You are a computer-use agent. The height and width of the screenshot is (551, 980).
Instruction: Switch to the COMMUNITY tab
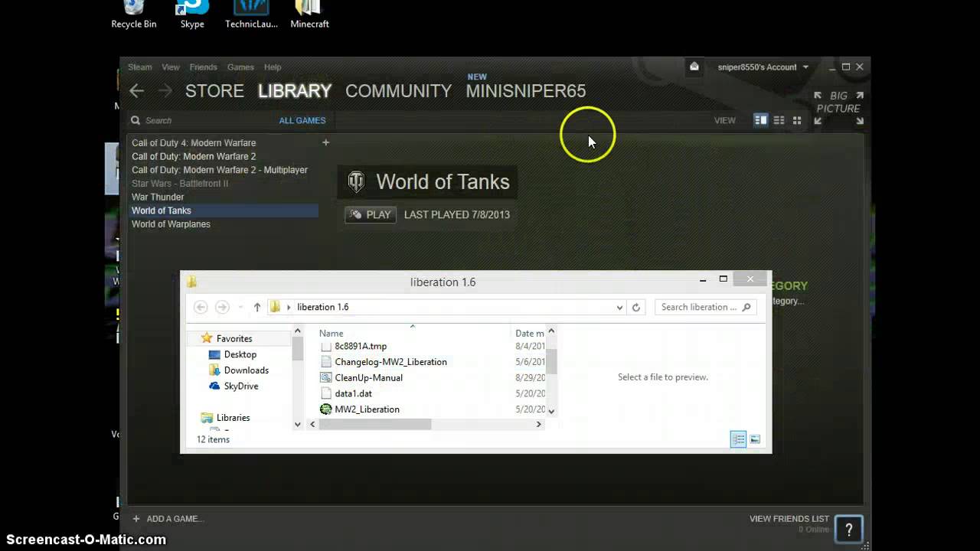(398, 91)
